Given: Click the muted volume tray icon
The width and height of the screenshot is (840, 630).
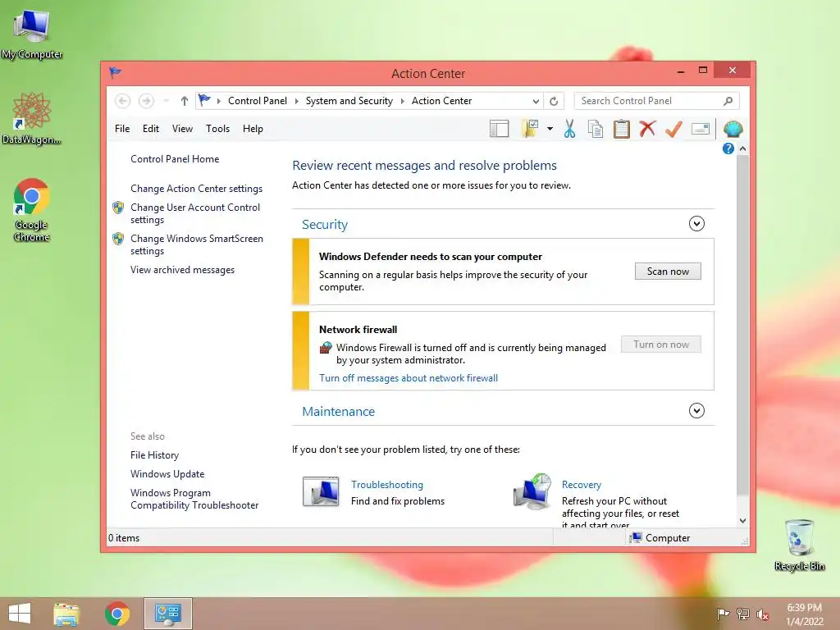Looking at the screenshot, I should [x=762, y=614].
